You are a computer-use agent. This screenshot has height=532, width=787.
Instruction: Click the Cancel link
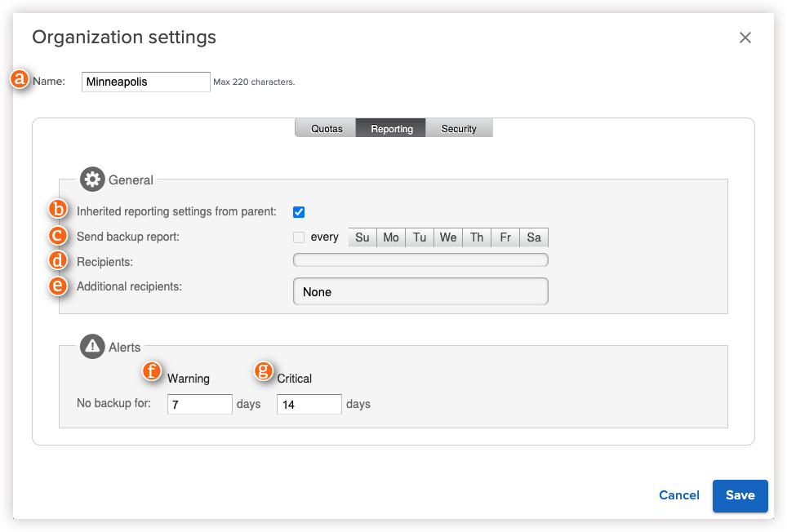pyautogui.click(x=678, y=495)
